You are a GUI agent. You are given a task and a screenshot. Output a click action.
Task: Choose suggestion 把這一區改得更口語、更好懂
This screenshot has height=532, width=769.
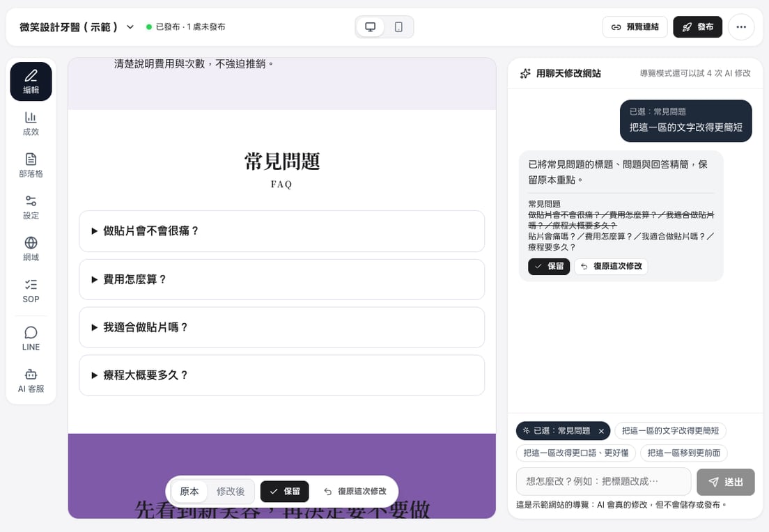pos(576,453)
